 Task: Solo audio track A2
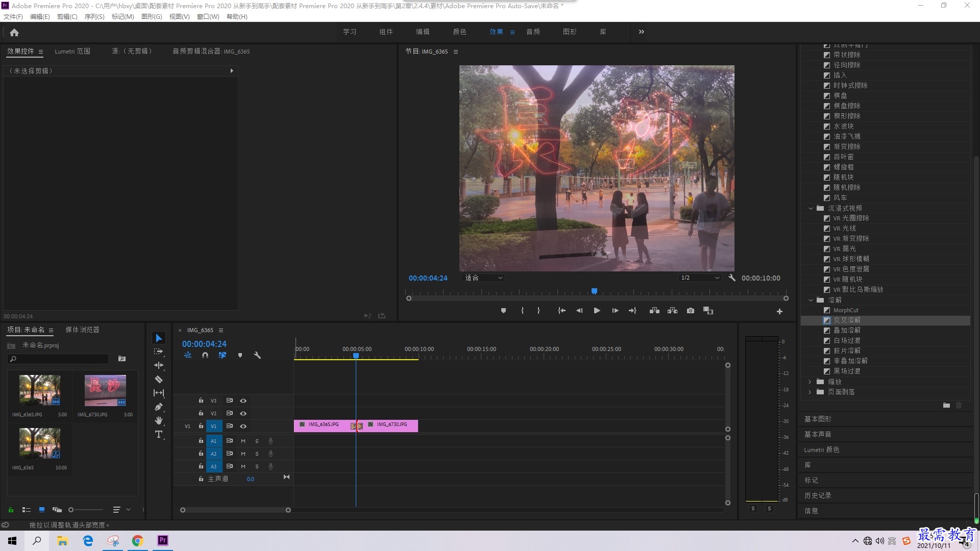tap(257, 454)
